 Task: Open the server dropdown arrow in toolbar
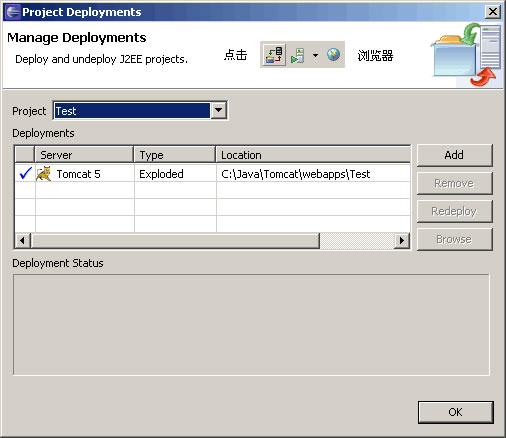[x=315, y=55]
